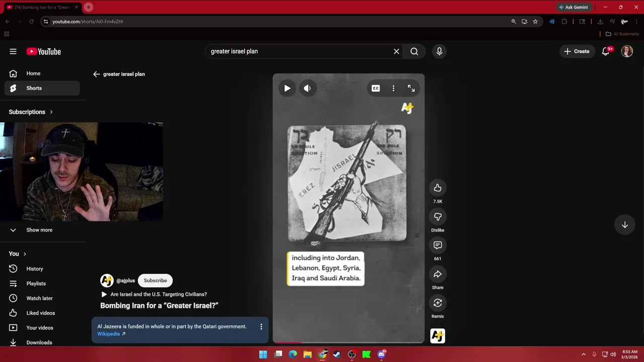This screenshot has width=644, height=362.
Task: Remix this Short
Action: (x=438, y=303)
